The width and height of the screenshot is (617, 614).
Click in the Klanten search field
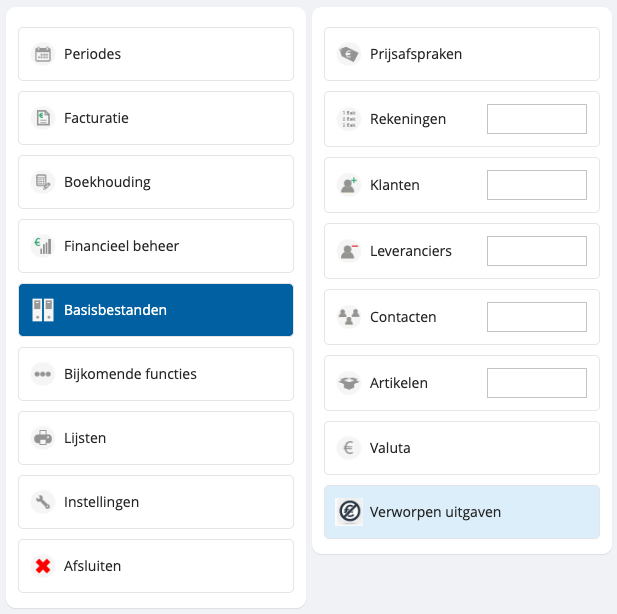click(536, 185)
